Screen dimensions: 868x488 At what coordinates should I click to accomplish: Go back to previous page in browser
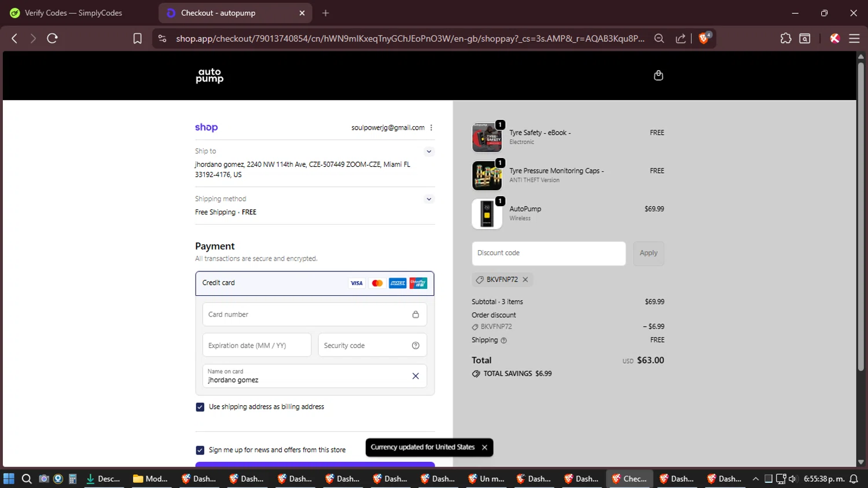point(14,38)
